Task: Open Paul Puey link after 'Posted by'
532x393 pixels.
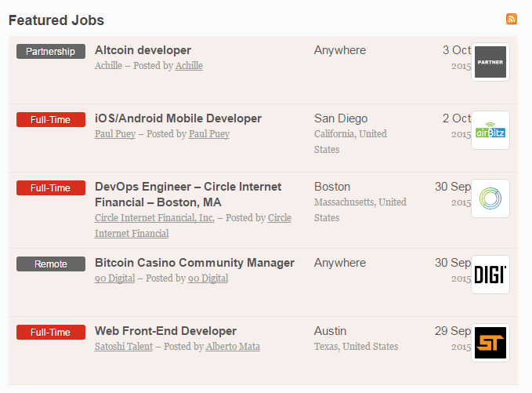Action: click(x=209, y=134)
